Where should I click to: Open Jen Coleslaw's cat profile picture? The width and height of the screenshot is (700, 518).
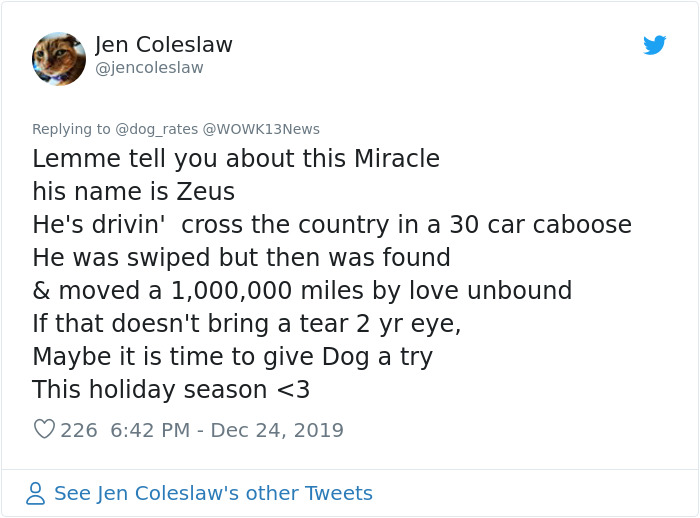(x=59, y=58)
